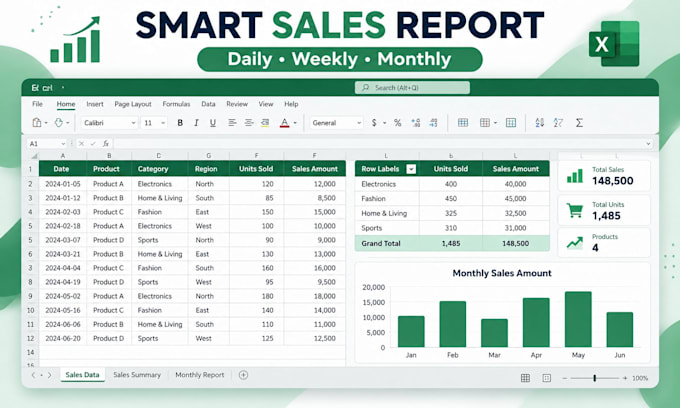The height and width of the screenshot is (408, 680).
Task: Click the May bar in chart
Action: [x=578, y=319]
